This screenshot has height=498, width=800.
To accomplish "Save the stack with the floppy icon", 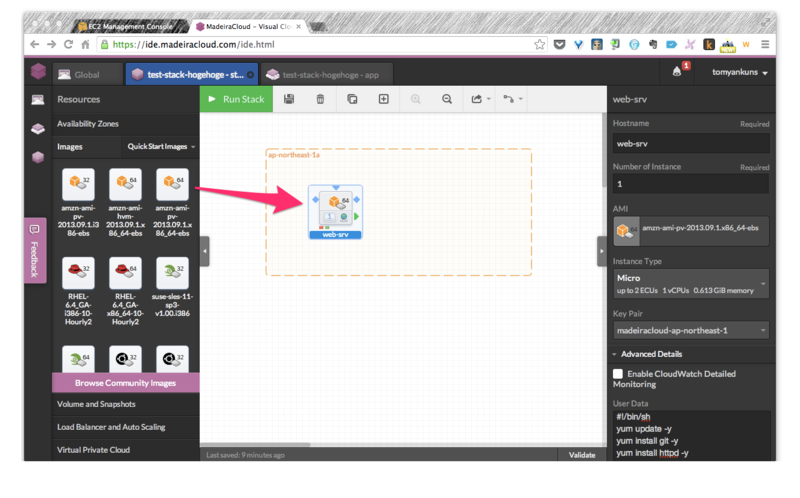I will coord(289,99).
